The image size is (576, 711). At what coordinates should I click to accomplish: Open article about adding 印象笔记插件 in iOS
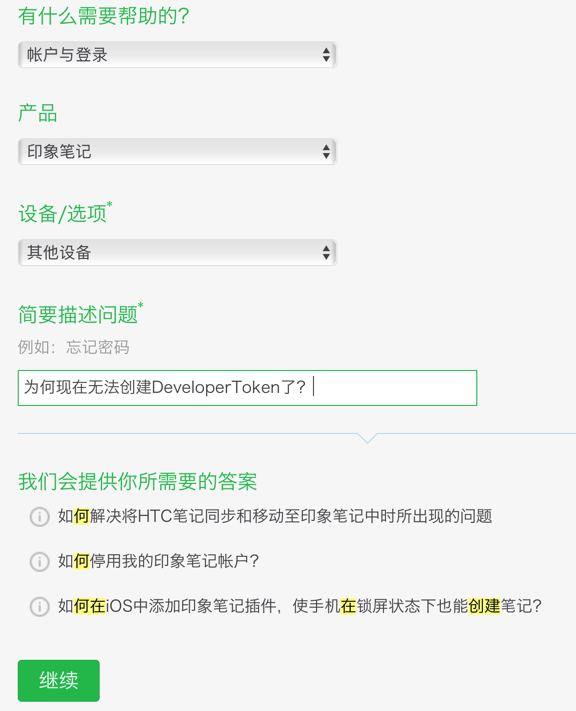(x=300, y=606)
